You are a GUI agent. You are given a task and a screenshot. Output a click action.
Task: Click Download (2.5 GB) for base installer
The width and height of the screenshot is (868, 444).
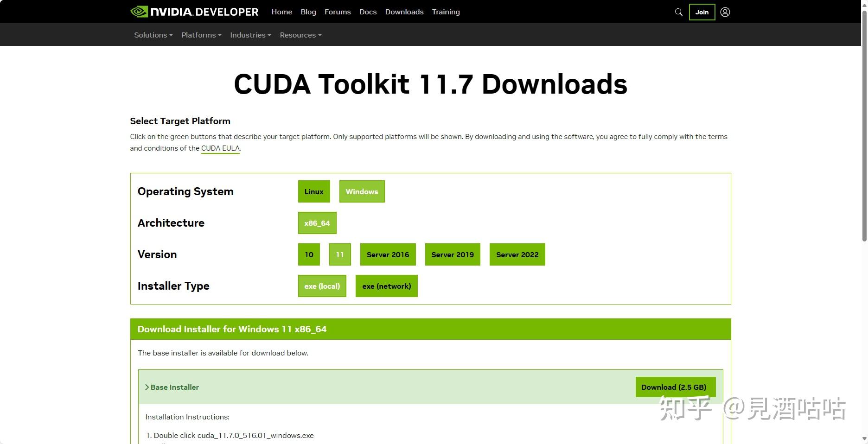click(x=675, y=387)
